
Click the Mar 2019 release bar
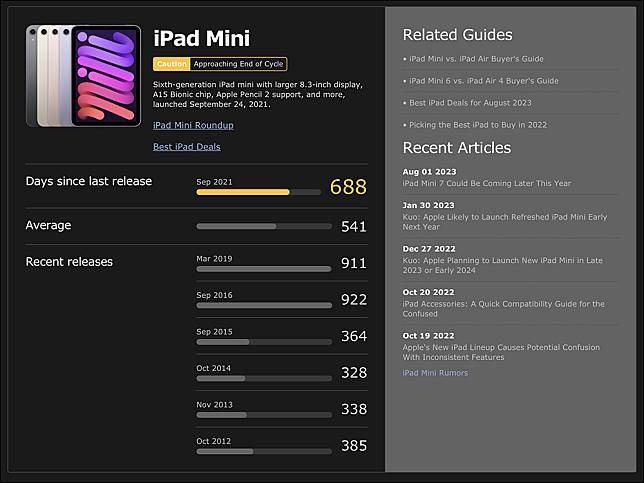[x=264, y=269]
